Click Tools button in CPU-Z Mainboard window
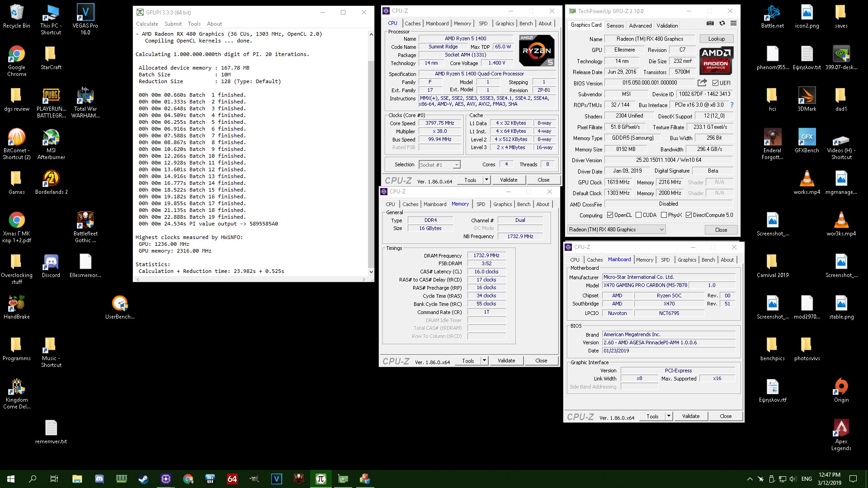 click(x=652, y=416)
